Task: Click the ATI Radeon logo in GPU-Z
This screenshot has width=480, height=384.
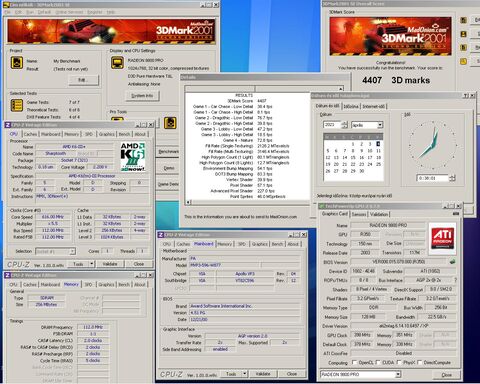Action: (x=442, y=238)
